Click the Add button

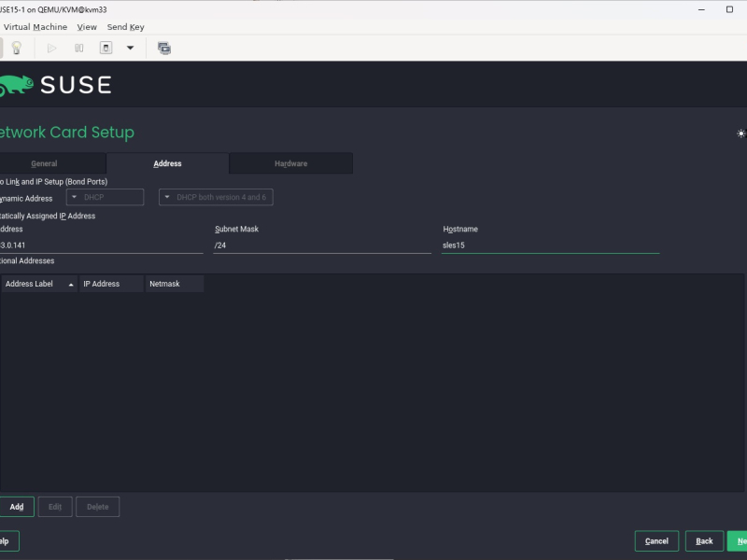(17, 507)
